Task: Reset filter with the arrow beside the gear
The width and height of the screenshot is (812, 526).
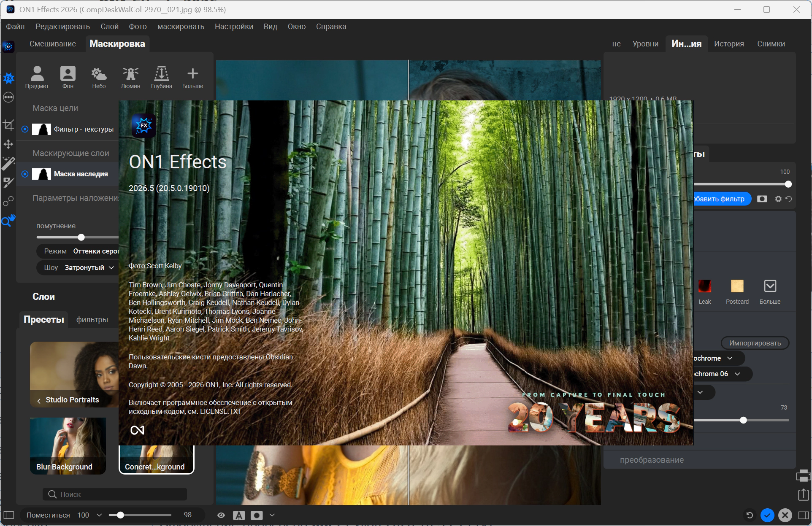Action: pyautogui.click(x=788, y=199)
